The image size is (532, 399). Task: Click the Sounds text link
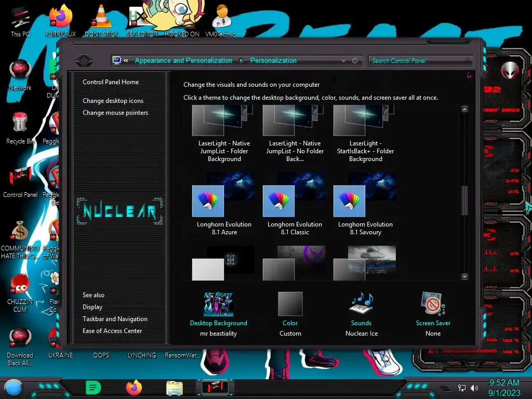361,323
